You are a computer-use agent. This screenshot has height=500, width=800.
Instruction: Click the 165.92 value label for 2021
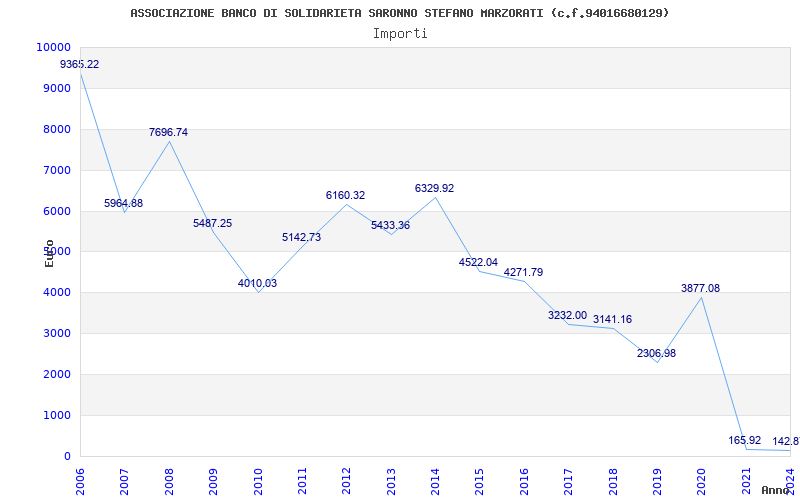click(x=745, y=440)
